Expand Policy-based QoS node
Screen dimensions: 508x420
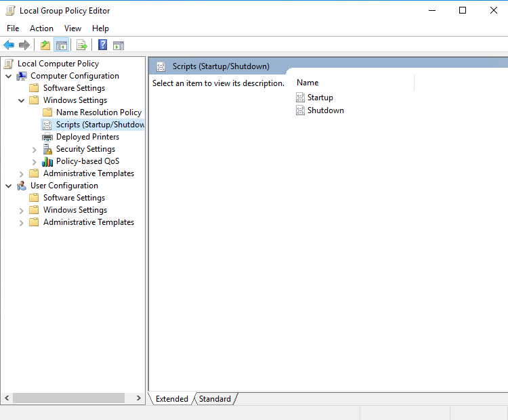tap(35, 161)
